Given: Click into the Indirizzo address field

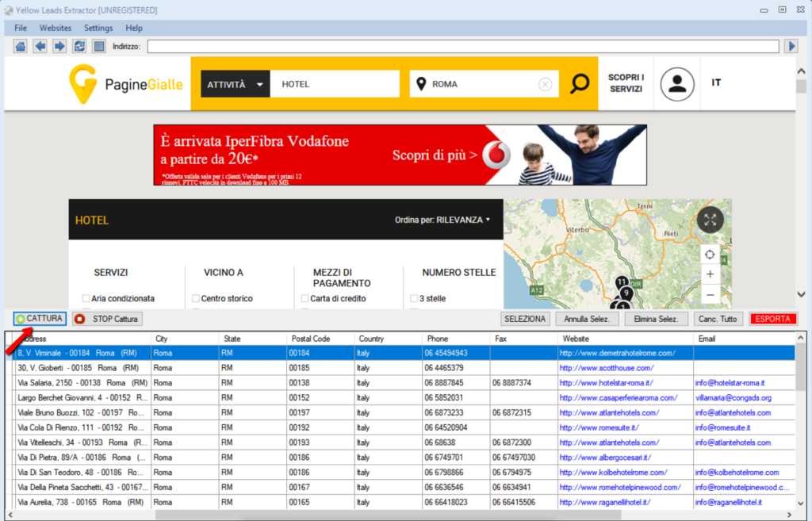Looking at the screenshot, I should [463, 47].
